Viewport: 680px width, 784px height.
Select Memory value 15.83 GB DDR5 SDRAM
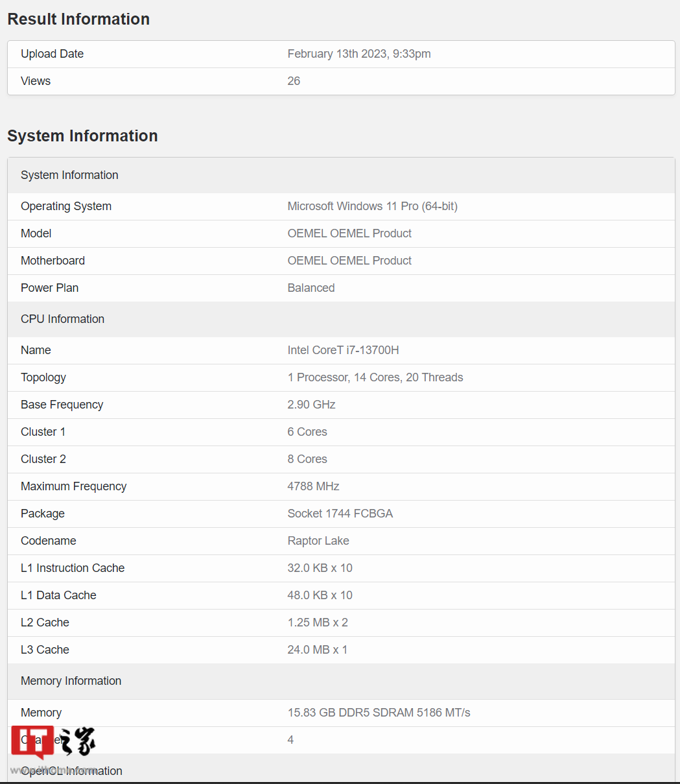coord(379,713)
